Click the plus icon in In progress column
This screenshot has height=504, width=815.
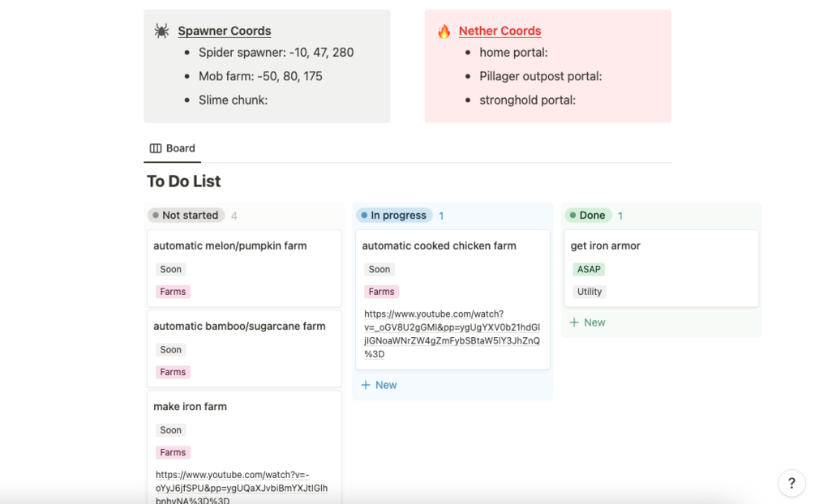(x=366, y=385)
